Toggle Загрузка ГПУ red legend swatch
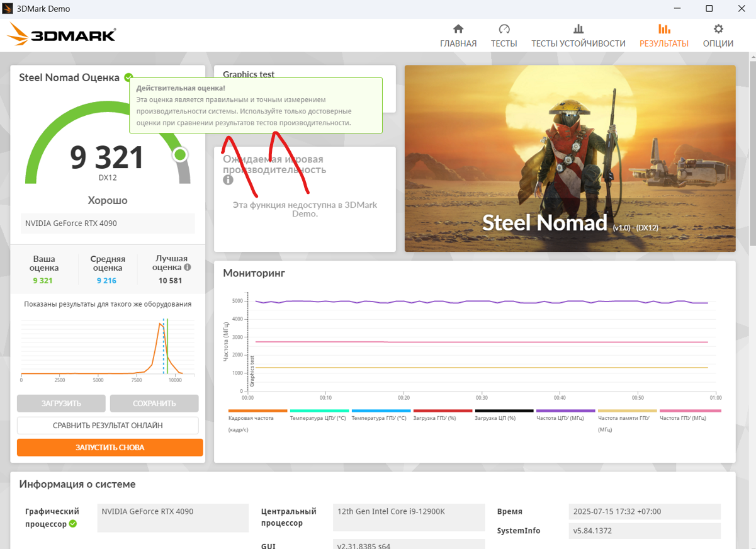This screenshot has width=756, height=549. pyautogui.click(x=443, y=411)
